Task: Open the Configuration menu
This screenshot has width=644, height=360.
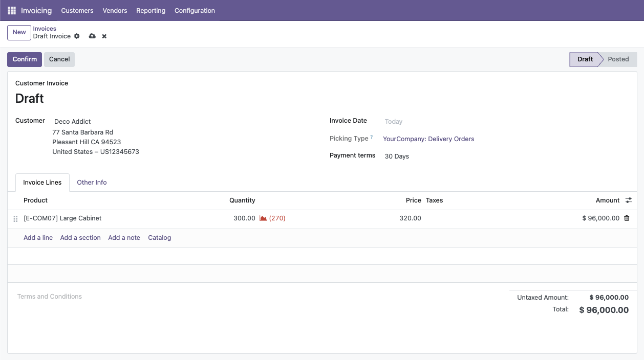Action: tap(195, 10)
